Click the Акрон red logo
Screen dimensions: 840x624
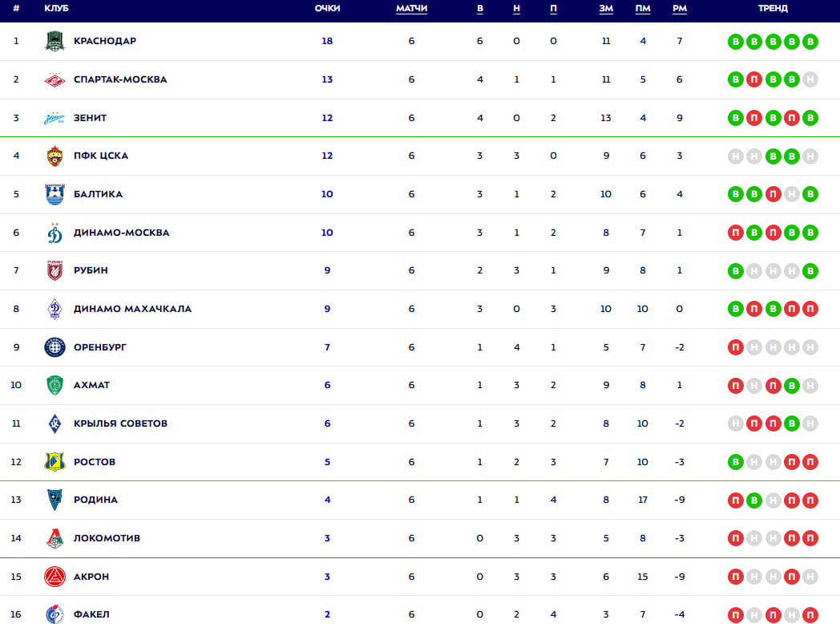(x=55, y=577)
